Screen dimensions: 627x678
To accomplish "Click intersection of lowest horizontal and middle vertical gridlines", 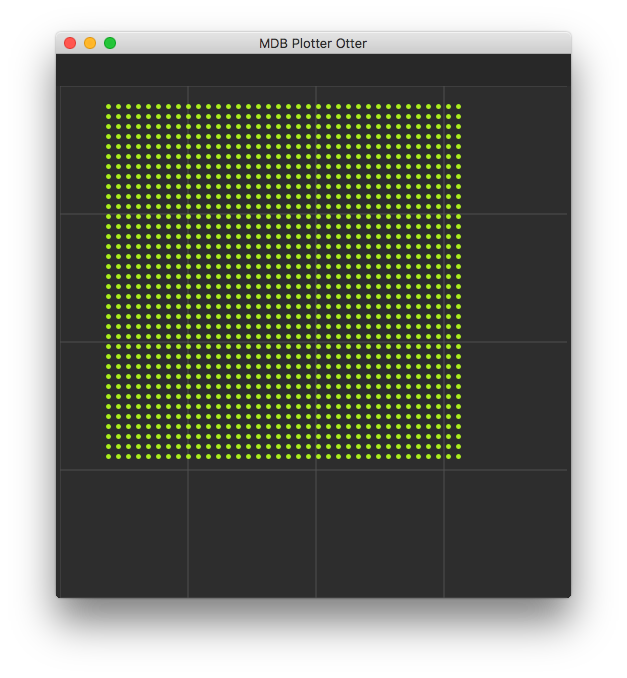I will (316, 469).
